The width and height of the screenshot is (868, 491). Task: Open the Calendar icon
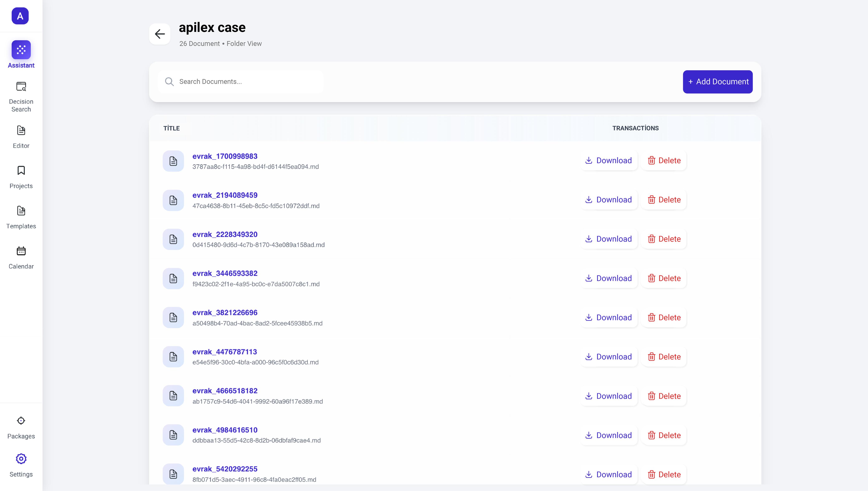pyautogui.click(x=21, y=251)
